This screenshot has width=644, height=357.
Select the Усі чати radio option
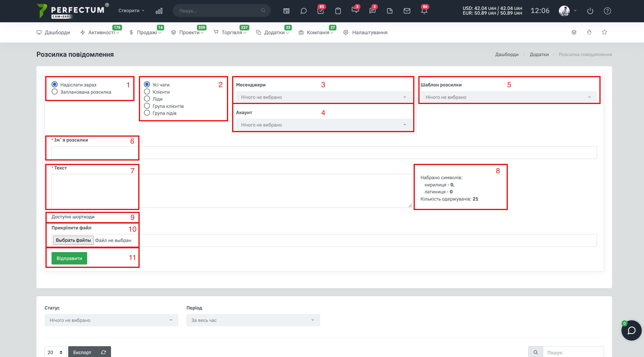coord(147,84)
